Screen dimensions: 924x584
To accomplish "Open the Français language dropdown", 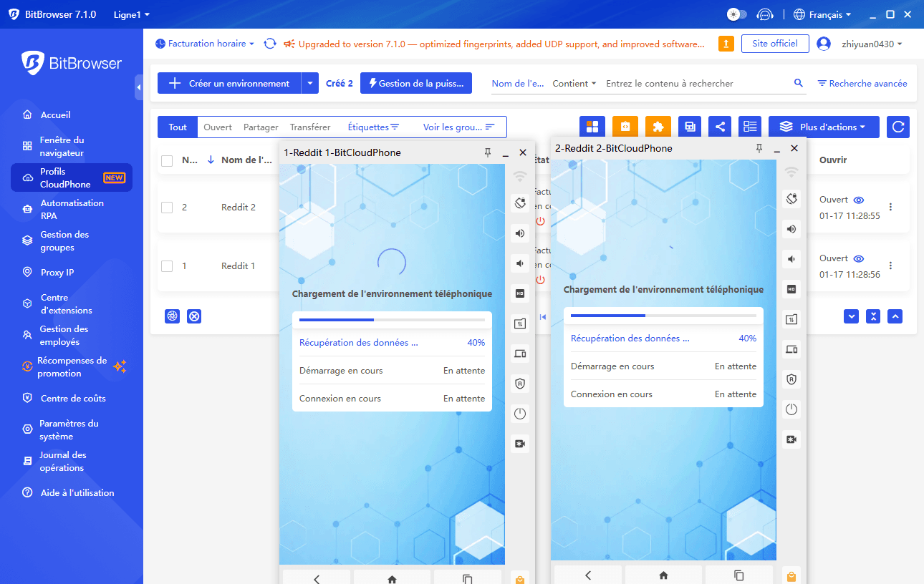I will click(x=822, y=14).
